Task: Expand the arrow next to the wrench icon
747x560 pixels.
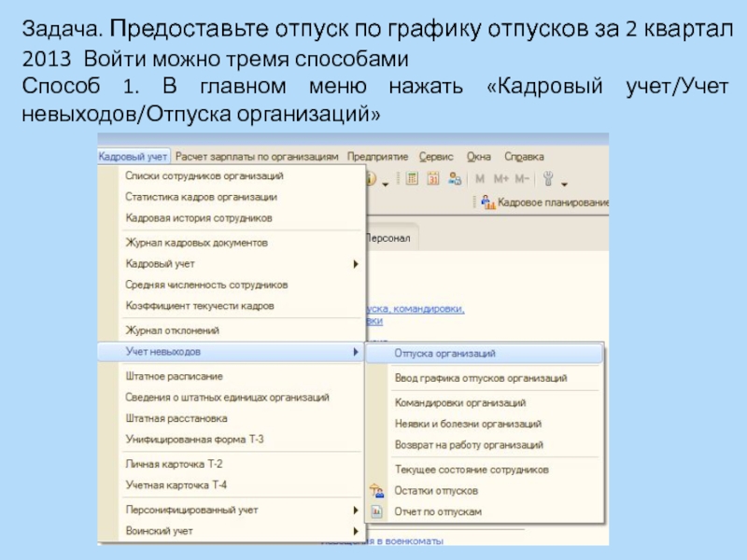Action: point(565,184)
